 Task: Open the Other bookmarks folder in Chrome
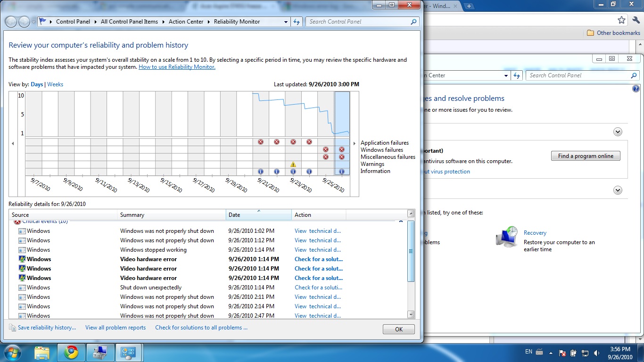(613, 33)
